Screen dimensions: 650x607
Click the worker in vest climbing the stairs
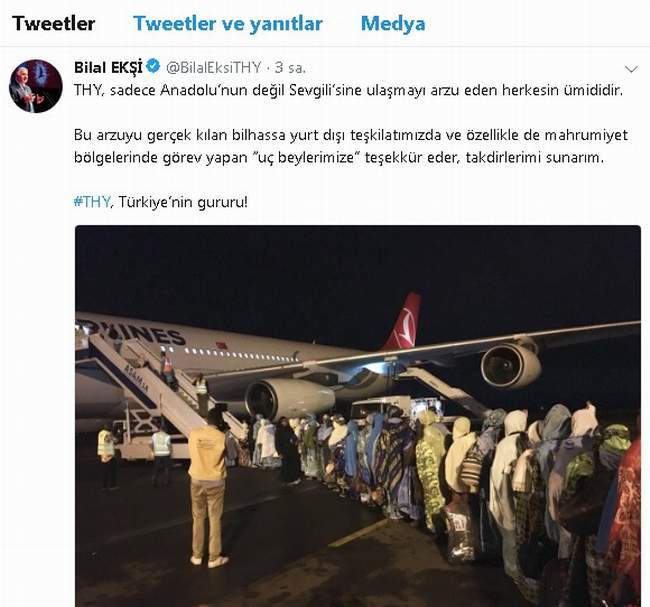168,371
